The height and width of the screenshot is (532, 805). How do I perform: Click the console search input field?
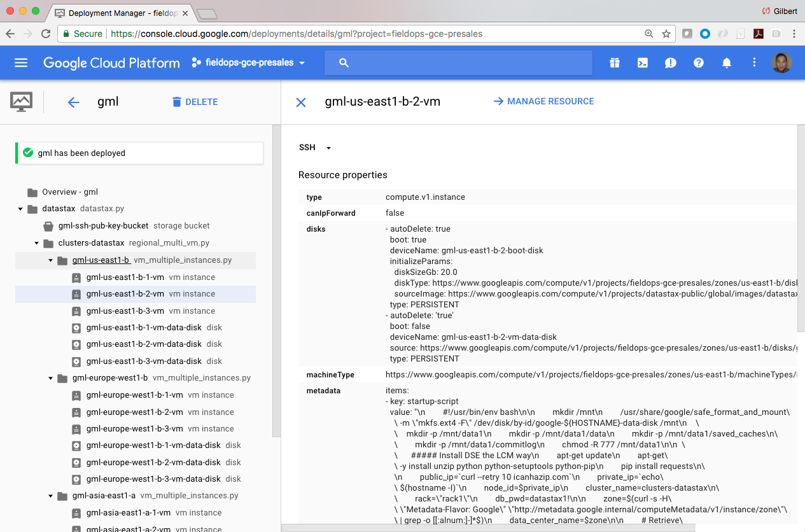tap(458, 62)
